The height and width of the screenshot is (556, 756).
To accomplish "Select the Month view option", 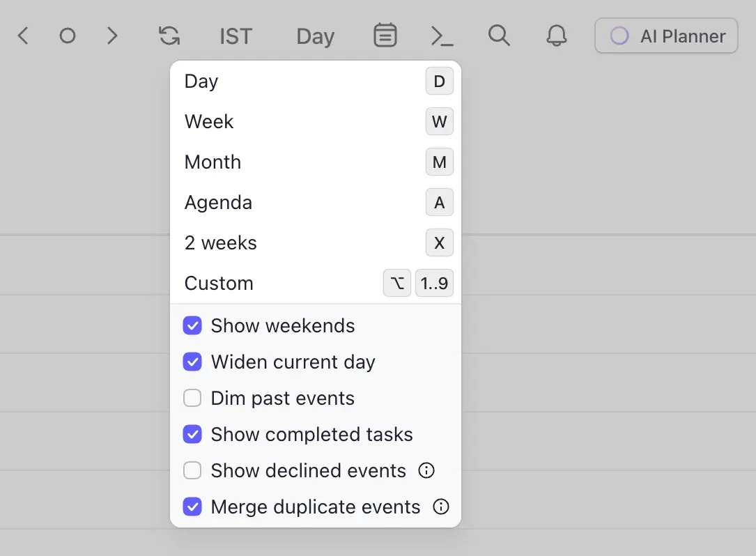I will (x=213, y=162).
